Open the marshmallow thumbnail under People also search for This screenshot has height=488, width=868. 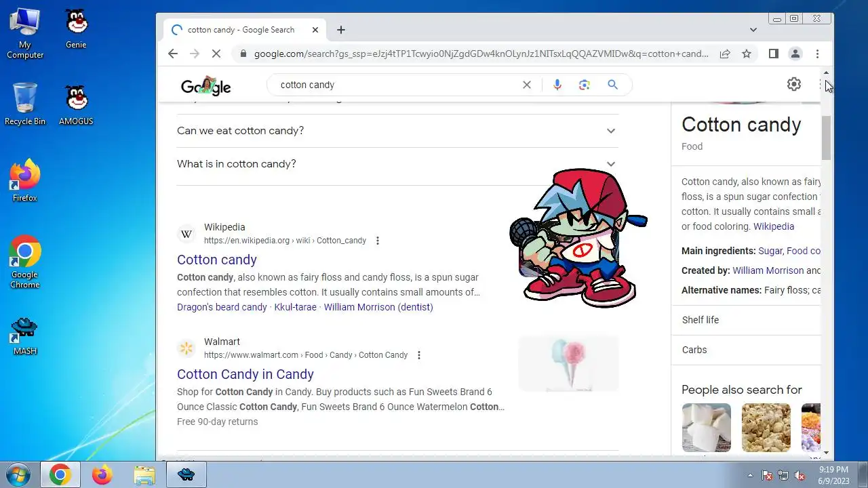(x=707, y=428)
